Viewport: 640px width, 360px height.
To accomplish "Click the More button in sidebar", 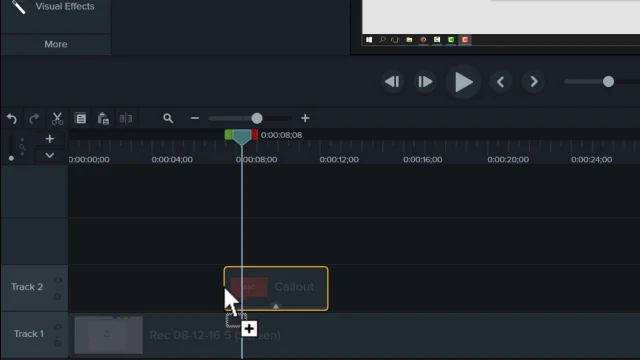I will tap(56, 44).
